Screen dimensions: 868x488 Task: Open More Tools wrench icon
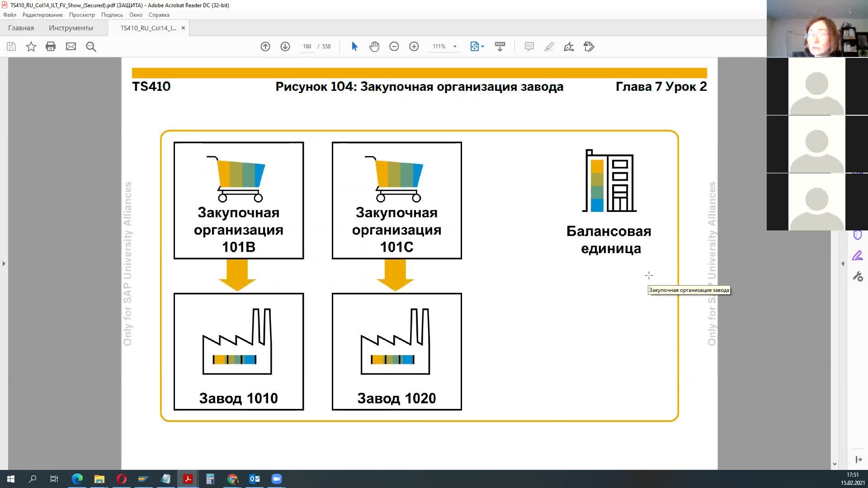point(858,277)
